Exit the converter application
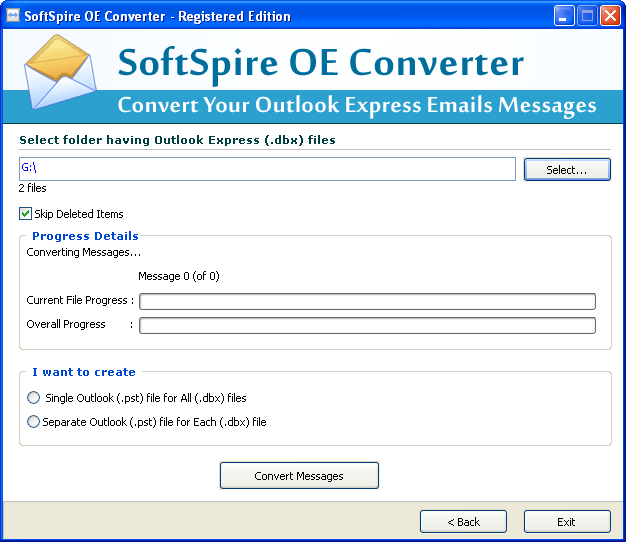This screenshot has width=626, height=542. 567,522
